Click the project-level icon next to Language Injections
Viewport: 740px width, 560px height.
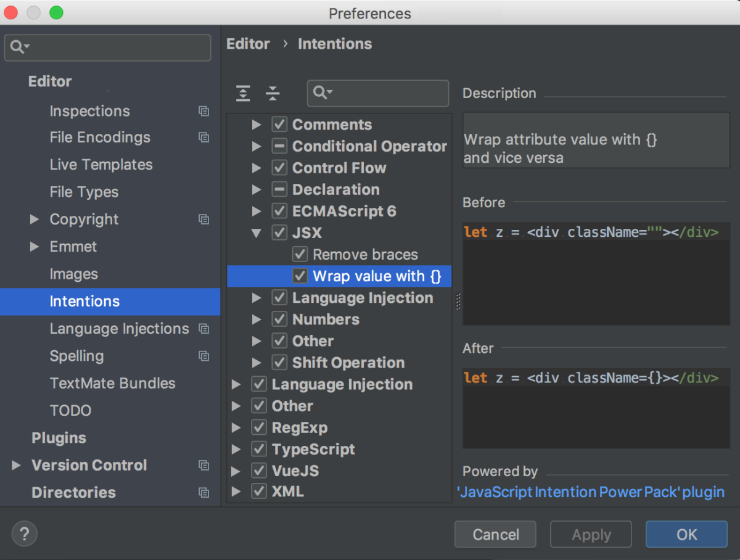(x=203, y=329)
